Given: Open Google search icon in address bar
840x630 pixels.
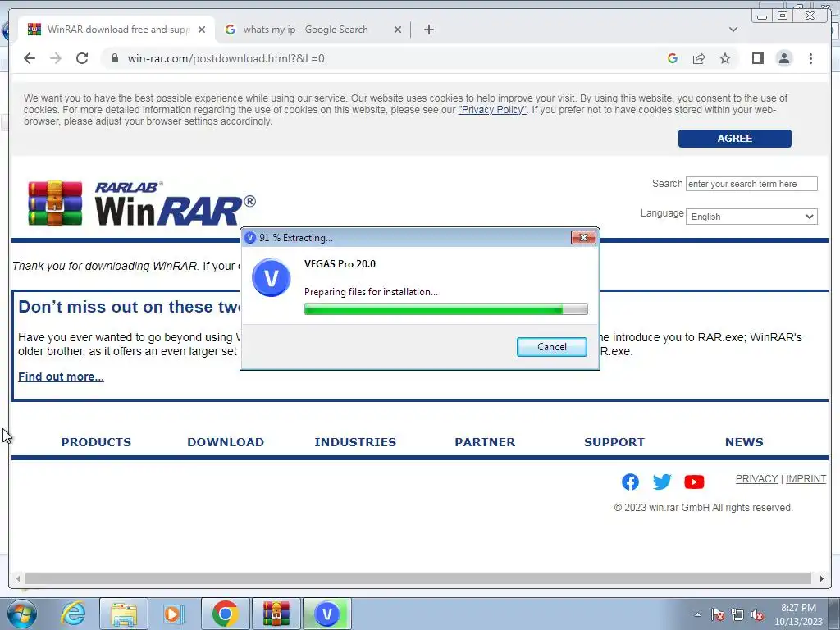Looking at the screenshot, I should [673, 58].
